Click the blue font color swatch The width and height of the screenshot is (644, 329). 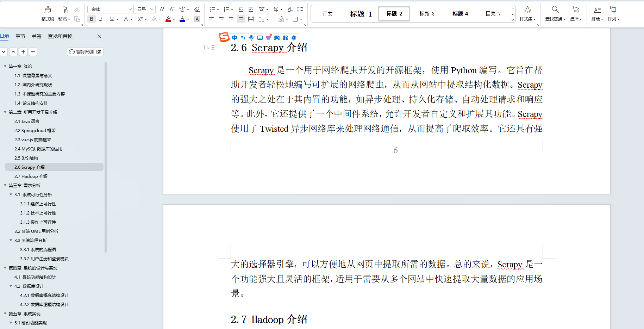182,19
